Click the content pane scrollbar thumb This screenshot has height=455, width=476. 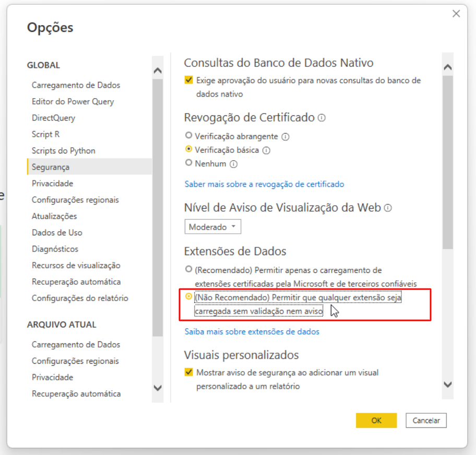pyautogui.click(x=448, y=163)
